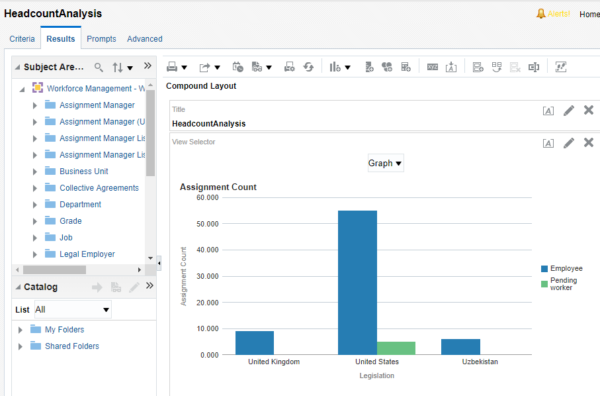Click the Pending worker legend swatch
This screenshot has height=396, width=600.
[x=544, y=284]
